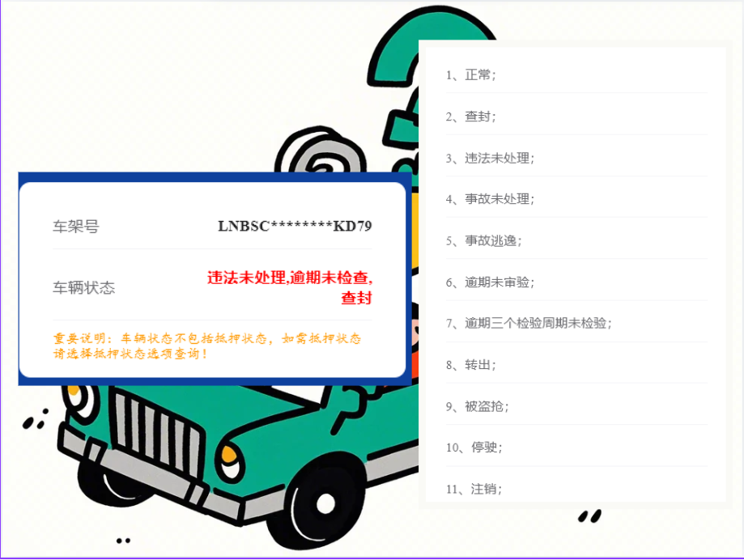The width and height of the screenshot is (744, 560).
Task: Click the 车辆状态 label
Action: tap(83, 288)
